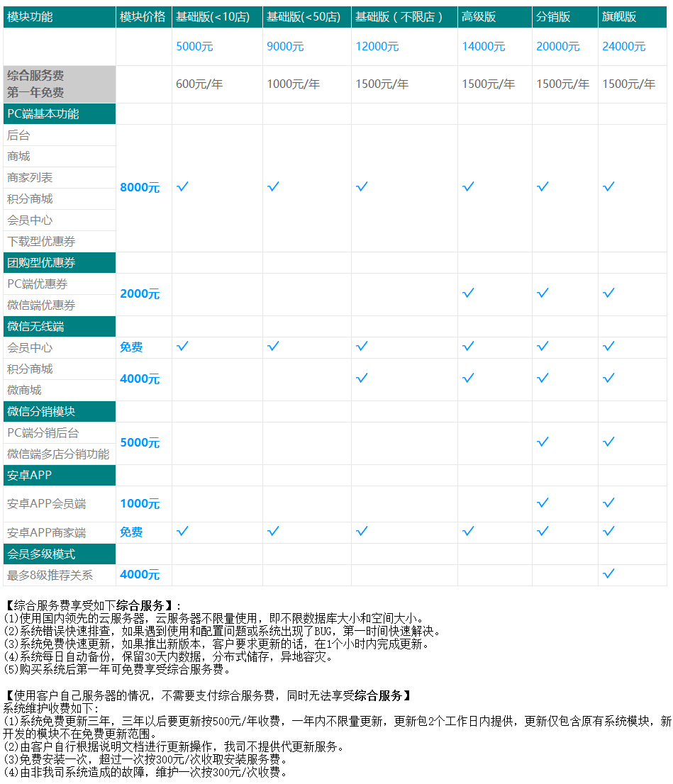Screen dimensions: 673x784
Task: Click the PC端分销后台 feature row
Action: click(60, 432)
